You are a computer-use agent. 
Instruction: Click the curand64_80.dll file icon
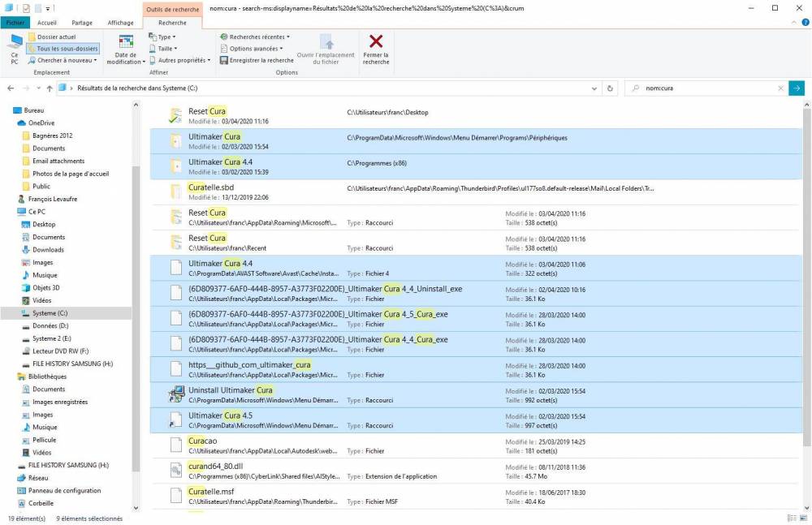tap(176, 471)
